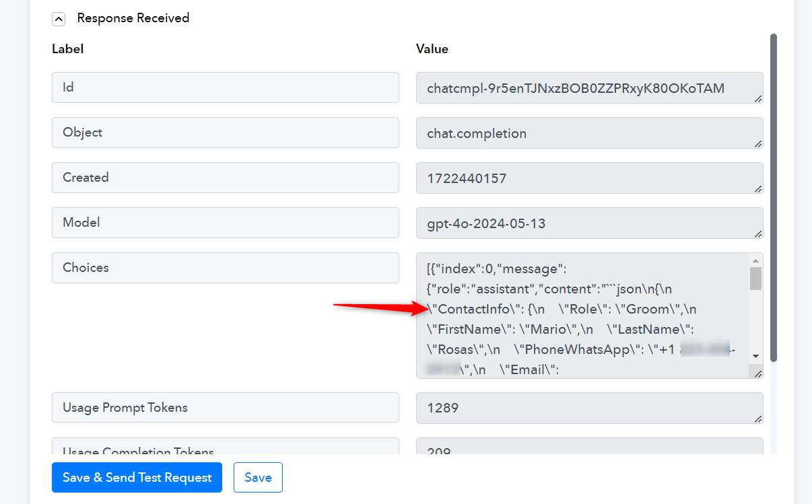Click resize handle of chat.completion field
812x504 pixels.
758,143
